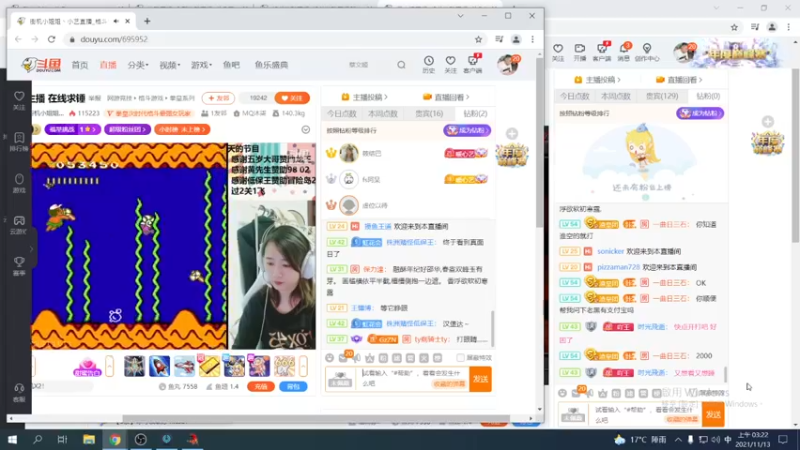Open 视频 dropdown in Douyu nav
The height and width of the screenshot is (450, 800).
point(170,65)
